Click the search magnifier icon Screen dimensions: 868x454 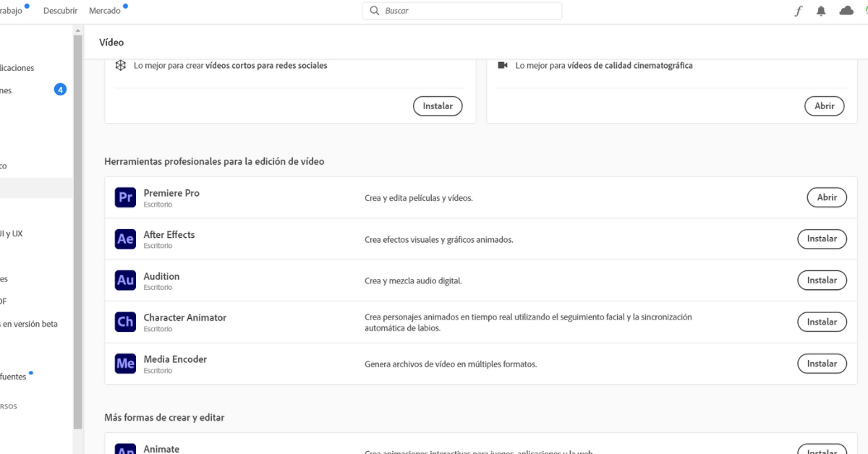(x=375, y=11)
